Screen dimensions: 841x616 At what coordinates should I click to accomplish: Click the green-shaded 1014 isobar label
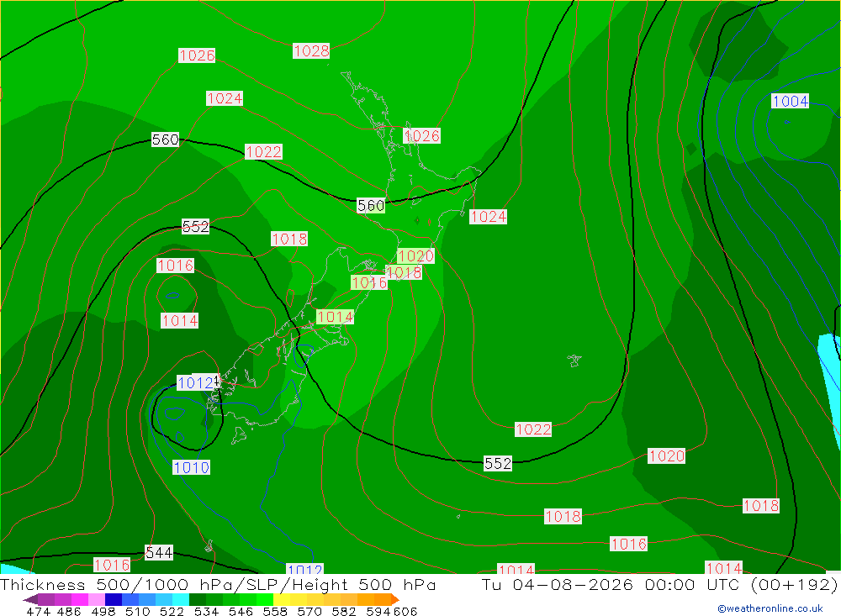[335, 317]
